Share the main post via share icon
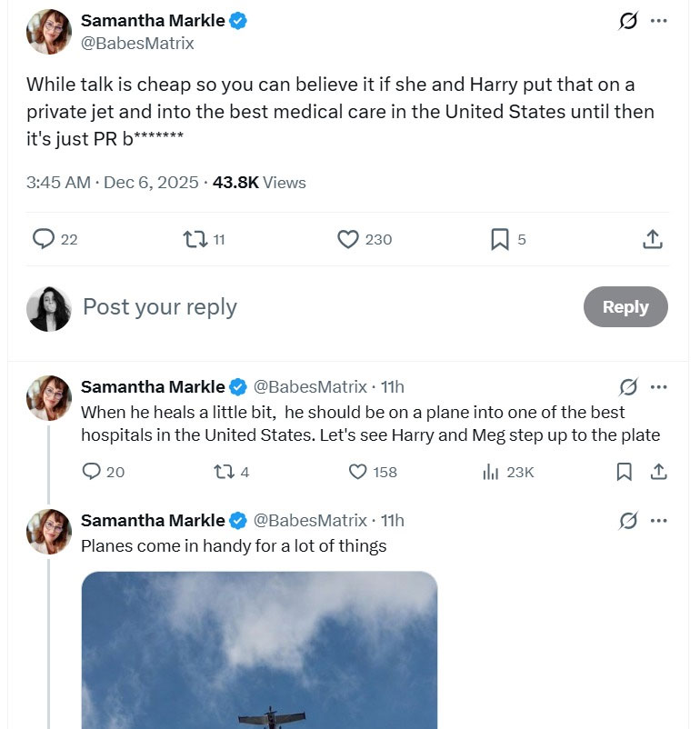The height and width of the screenshot is (729, 700). 652,239
